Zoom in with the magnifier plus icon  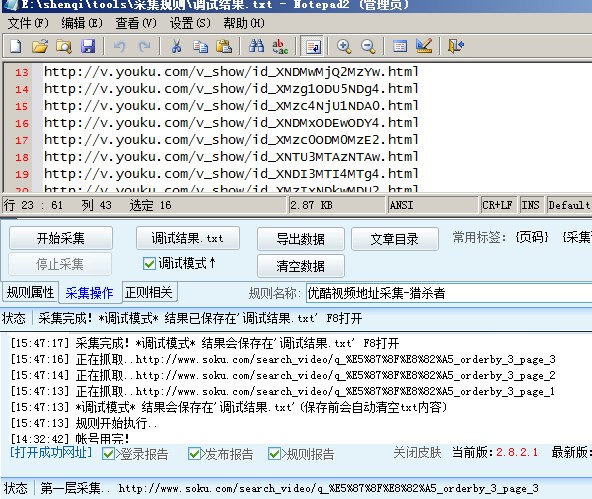pos(344,46)
